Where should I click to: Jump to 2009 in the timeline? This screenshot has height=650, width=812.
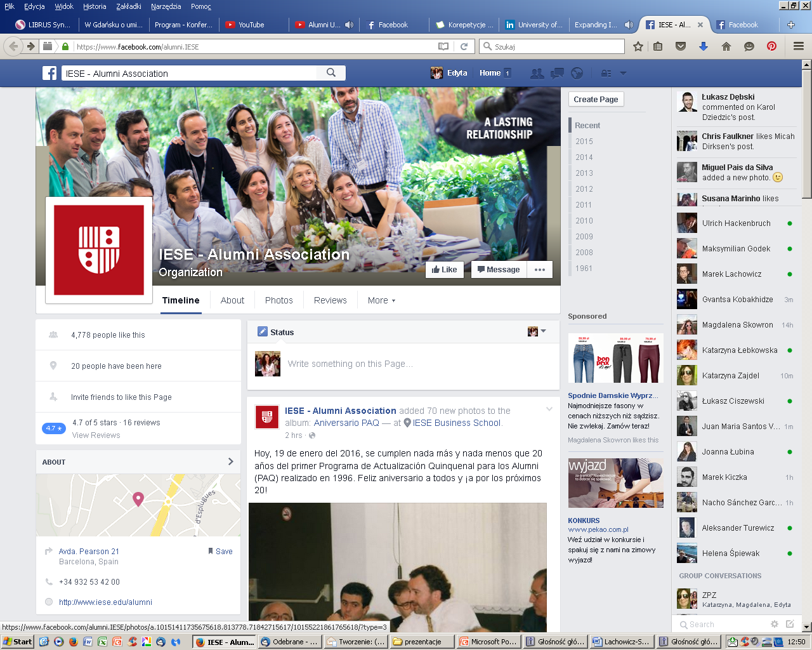(x=584, y=237)
